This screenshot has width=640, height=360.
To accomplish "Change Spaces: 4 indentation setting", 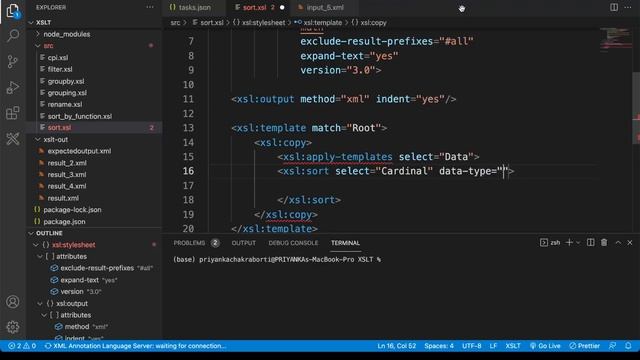I will [439, 346].
